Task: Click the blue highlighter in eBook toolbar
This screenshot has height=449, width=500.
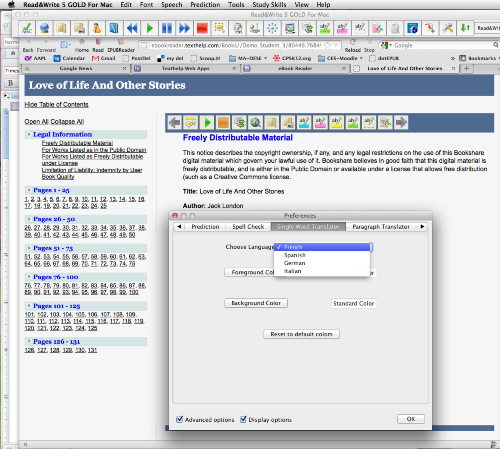Action: [304, 122]
